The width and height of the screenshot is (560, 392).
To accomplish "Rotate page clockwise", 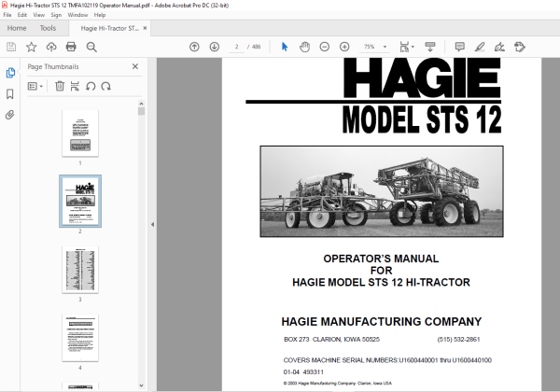I will pos(106,86).
